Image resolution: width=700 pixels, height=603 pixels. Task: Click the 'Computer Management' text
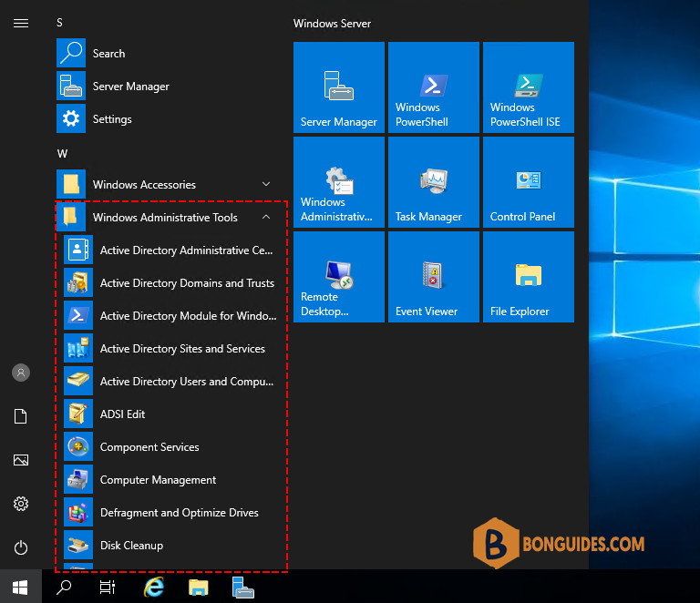click(158, 480)
